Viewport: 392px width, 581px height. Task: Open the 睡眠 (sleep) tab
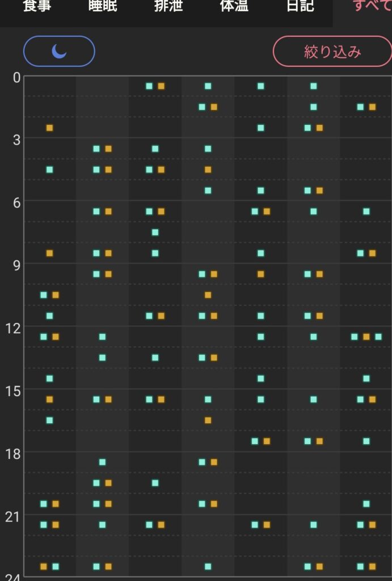coord(103,7)
